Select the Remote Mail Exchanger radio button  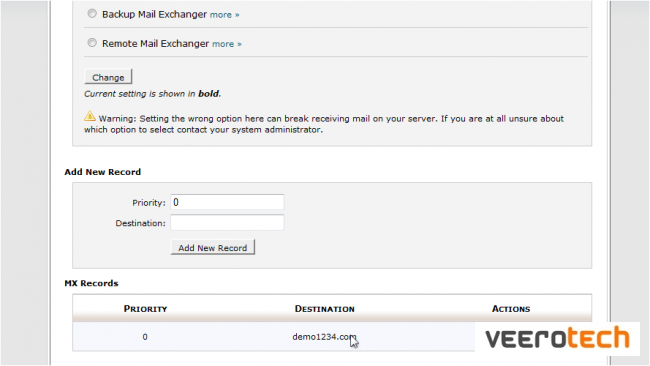[92, 43]
